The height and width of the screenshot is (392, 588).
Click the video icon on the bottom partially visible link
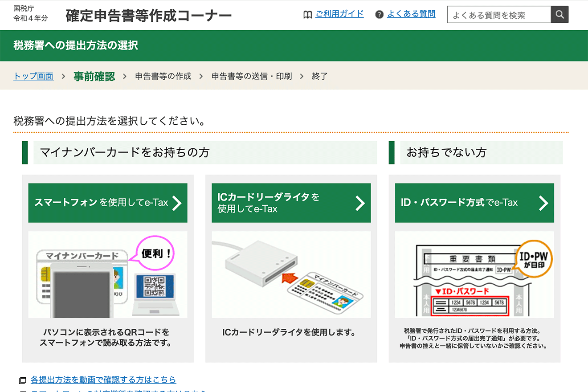click(x=24, y=390)
